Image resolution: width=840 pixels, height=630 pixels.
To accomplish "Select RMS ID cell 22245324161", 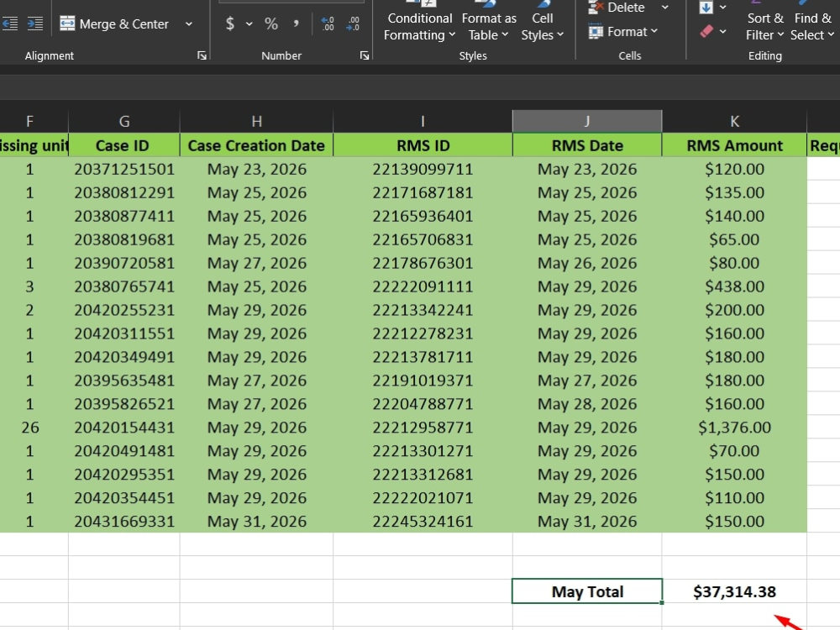I will 423,522.
